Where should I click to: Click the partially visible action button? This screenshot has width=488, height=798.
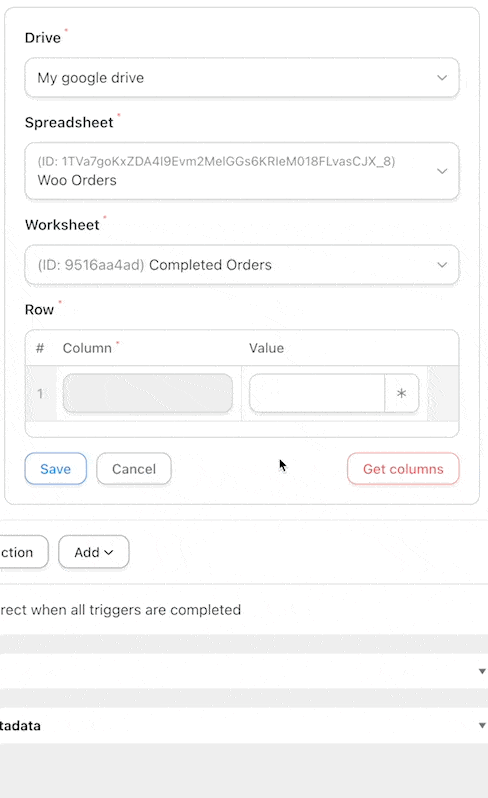click(x=23, y=552)
